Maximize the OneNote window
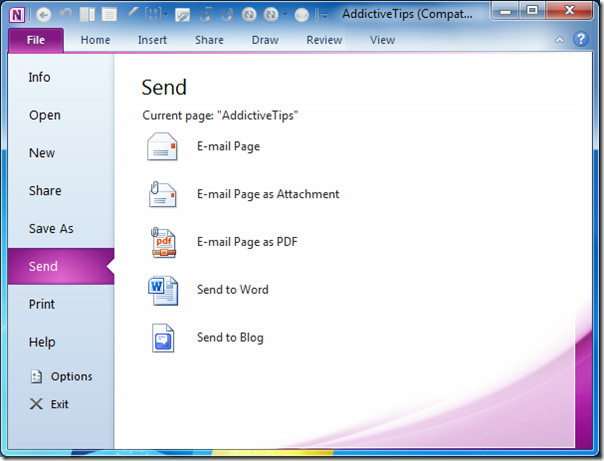 (x=532, y=10)
